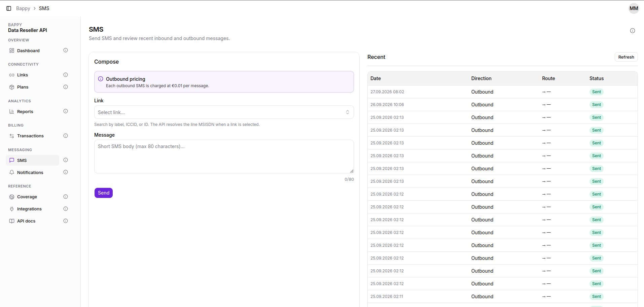Navigate to Reports
Viewport: 644px width, 307px height.
(32, 111)
